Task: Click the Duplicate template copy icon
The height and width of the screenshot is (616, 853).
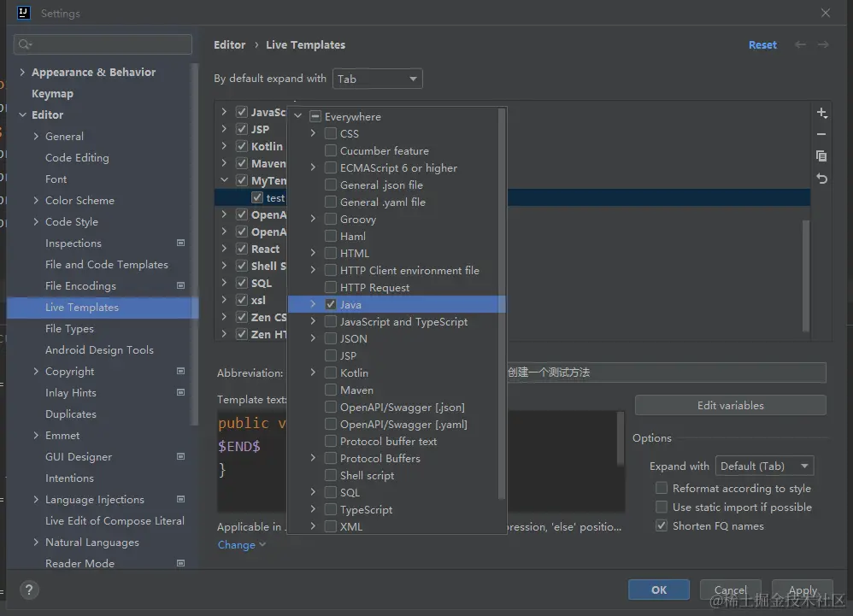Action: point(821,156)
